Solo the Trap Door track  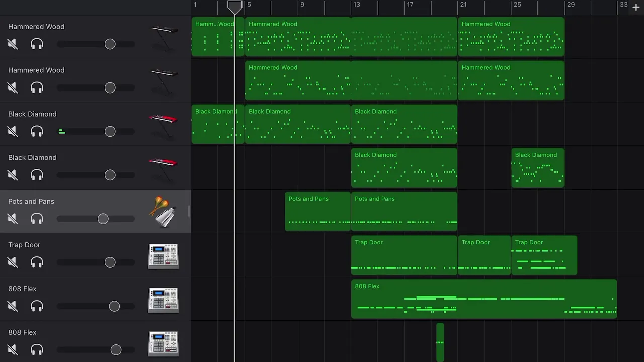coord(37,262)
